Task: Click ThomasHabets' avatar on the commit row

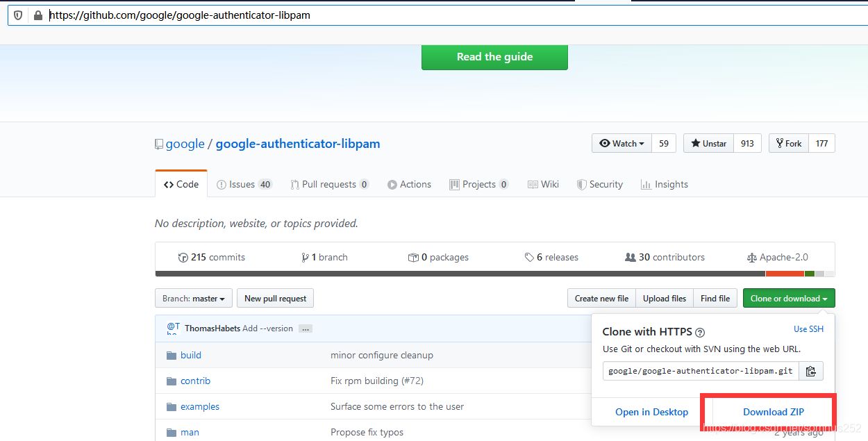Action: tap(172, 328)
